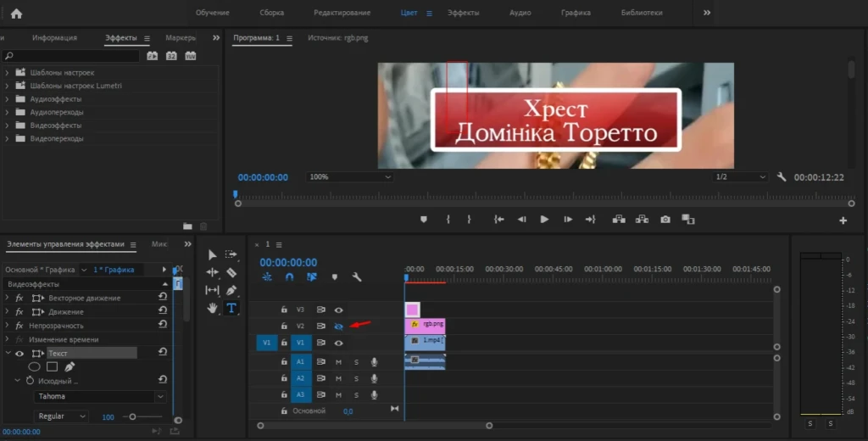Image resolution: width=868 pixels, height=441 pixels.
Task: Filter effects by Accelerated Effects icon
Action: (x=152, y=56)
